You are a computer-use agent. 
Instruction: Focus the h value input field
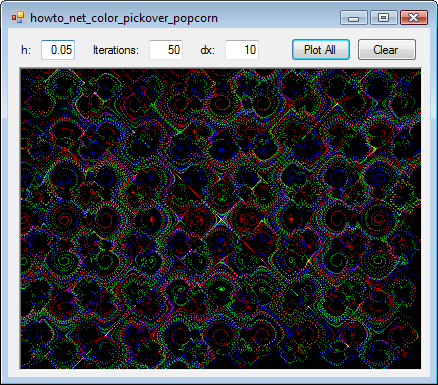58,50
